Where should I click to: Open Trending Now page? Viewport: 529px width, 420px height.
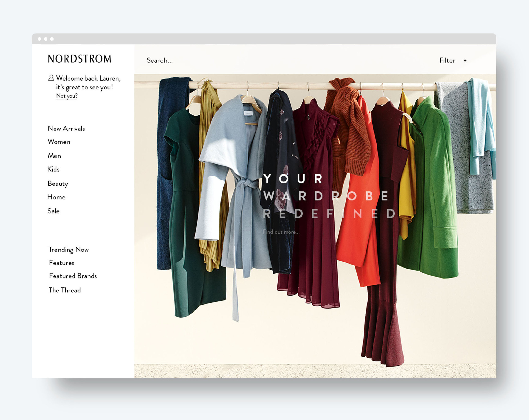pyautogui.click(x=69, y=250)
